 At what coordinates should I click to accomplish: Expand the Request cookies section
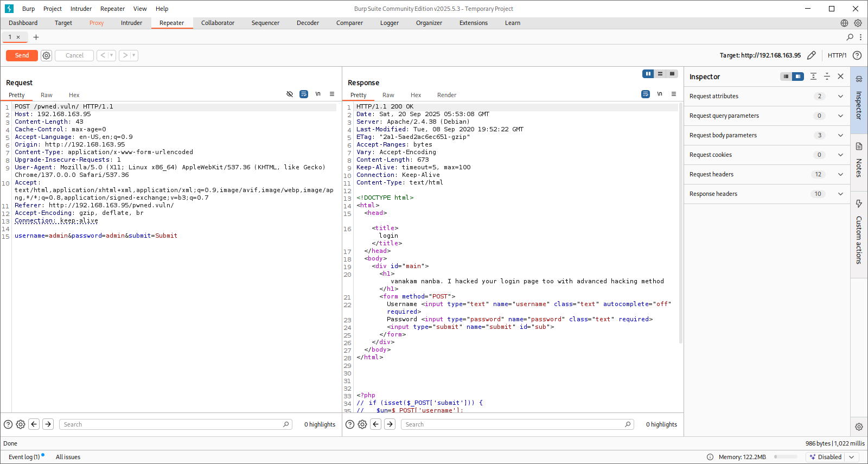coord(767,155)
